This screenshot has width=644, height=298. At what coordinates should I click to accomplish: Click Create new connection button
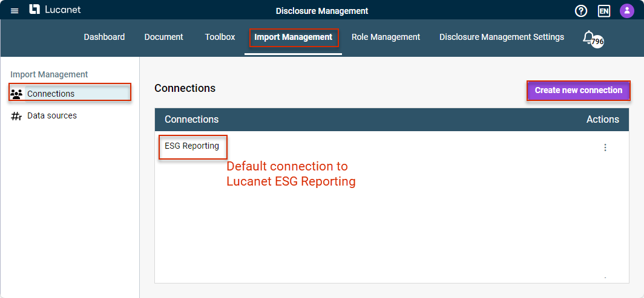pyautogui.click(x=578, y=90)
